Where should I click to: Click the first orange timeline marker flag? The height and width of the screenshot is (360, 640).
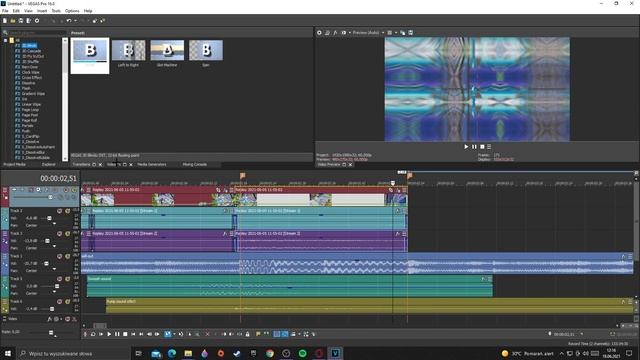point(242,176)
